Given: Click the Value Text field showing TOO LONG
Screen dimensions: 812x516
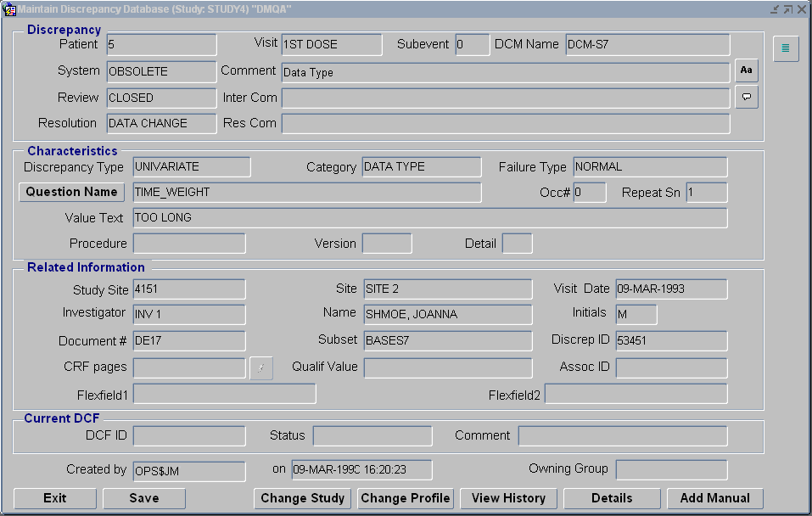Looking at the screenshot, I should point(424,217).
